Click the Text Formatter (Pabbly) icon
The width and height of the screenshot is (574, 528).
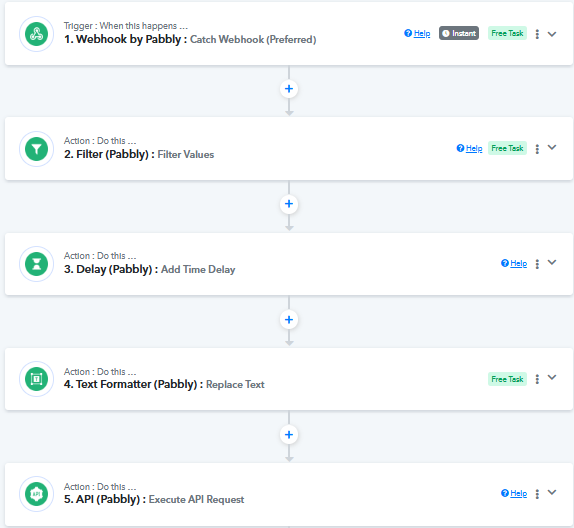coord(36,379)
